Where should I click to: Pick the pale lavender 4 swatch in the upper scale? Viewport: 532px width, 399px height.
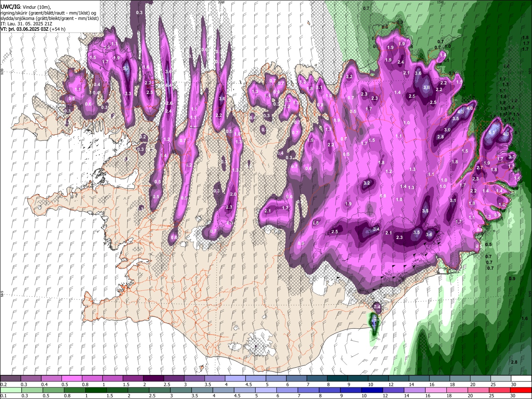[235, 379]
